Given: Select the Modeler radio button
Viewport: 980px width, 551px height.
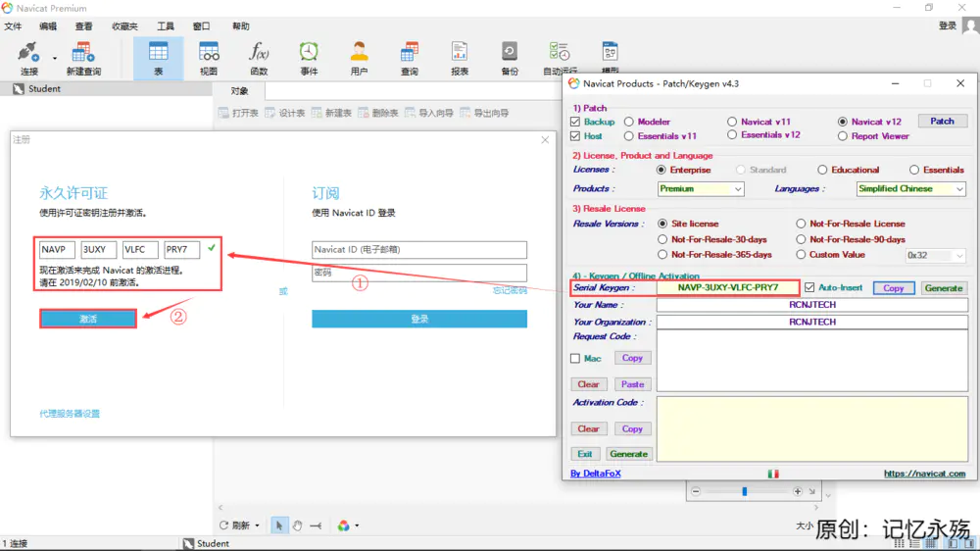Looking at the screenshot, I should (629, 122).
